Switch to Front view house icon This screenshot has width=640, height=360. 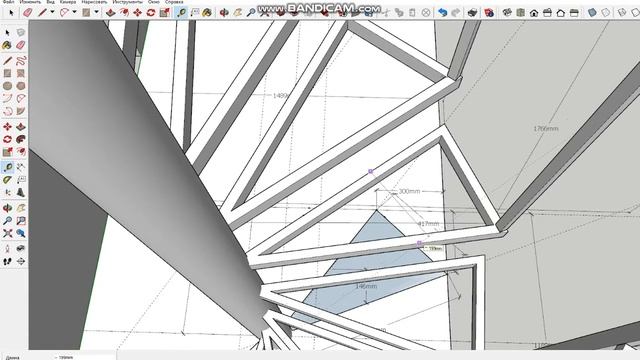534,13
